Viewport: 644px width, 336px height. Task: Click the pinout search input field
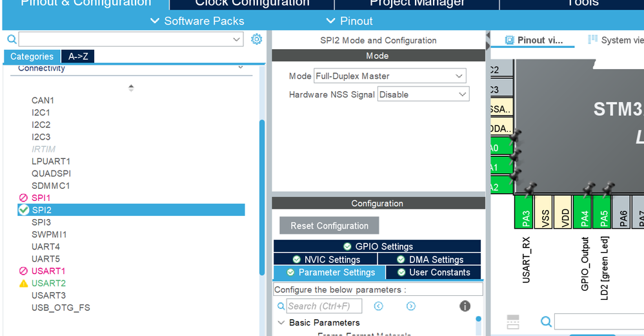pyautogui.click(x=599, y=321)
